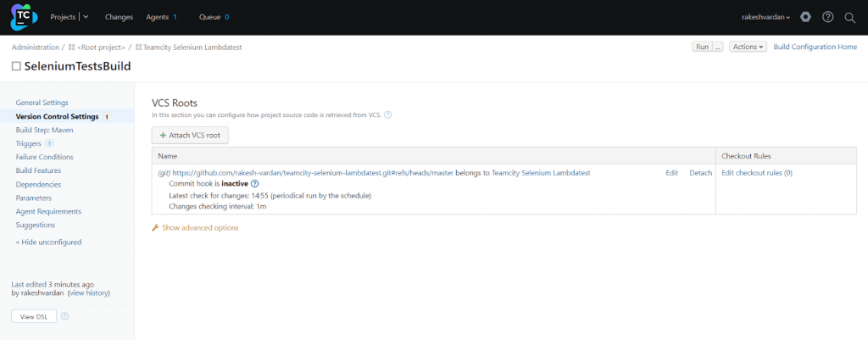Click the wrench icon for advanced options

pos(155,228)
